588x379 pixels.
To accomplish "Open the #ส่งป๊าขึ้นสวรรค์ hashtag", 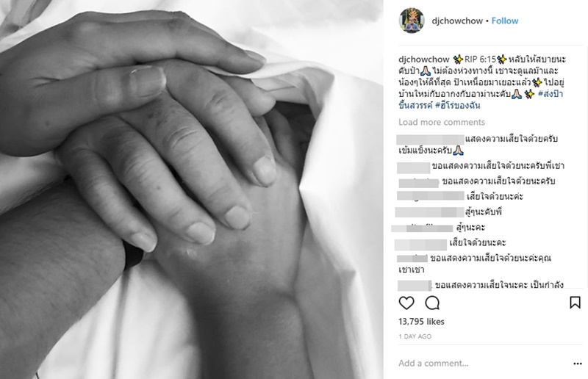I will tap(481, 99).
